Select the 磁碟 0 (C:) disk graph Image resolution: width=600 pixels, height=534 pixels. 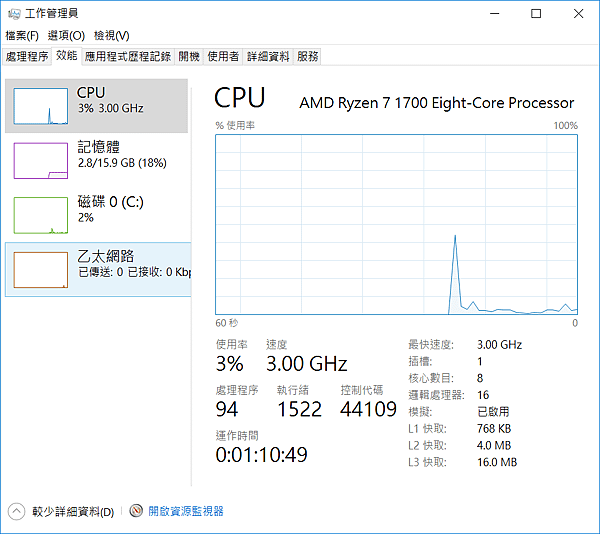coord(41,215)
